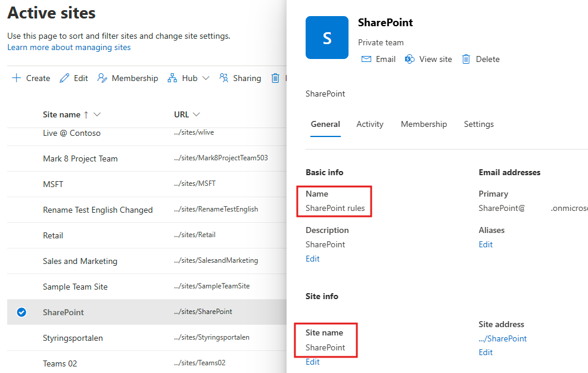Click the Edit pencil icon in toolbar
Viewport: 588px width, 373px height.
64,78
